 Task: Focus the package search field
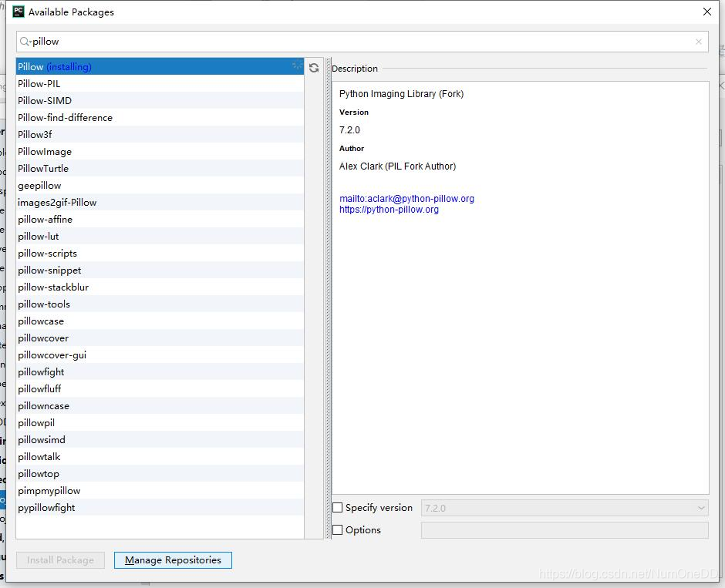362,42
